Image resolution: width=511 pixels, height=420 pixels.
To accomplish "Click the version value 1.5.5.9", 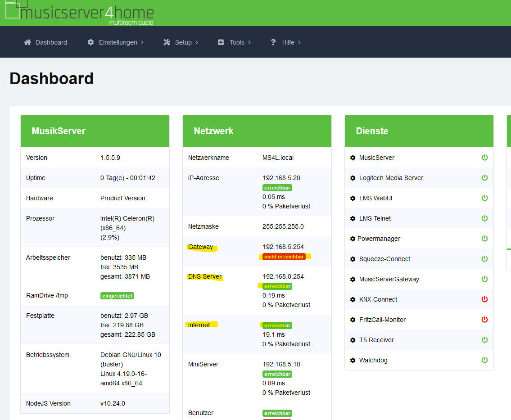I will [110, 158].
